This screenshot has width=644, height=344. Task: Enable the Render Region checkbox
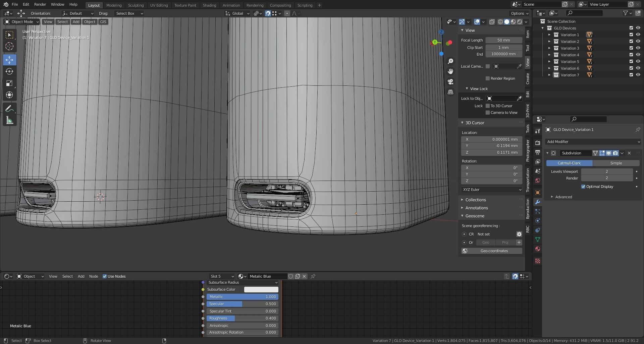pos(488,78)
